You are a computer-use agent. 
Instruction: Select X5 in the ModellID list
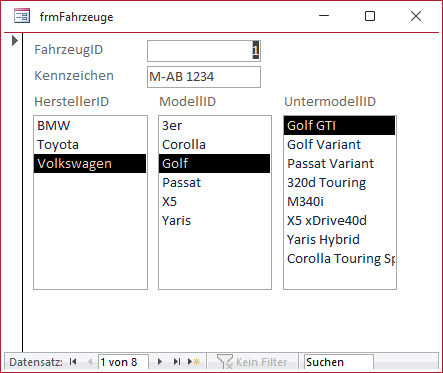click(215, 202)
